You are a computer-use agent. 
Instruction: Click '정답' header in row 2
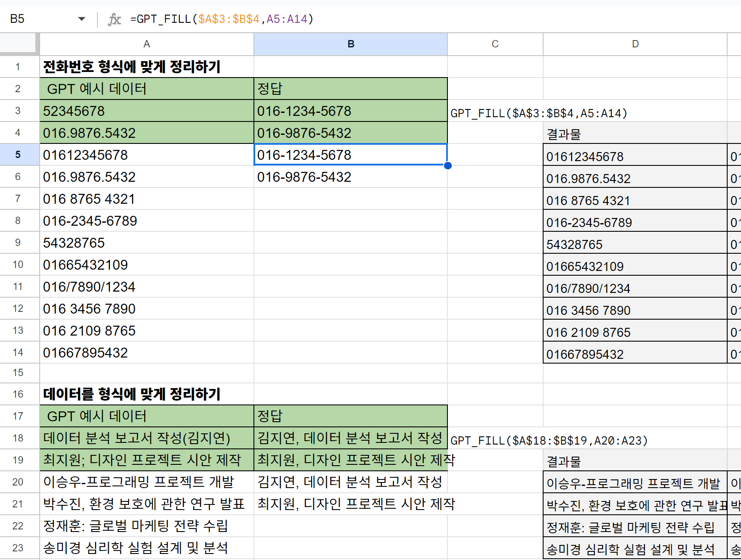[x=350, y=89]
